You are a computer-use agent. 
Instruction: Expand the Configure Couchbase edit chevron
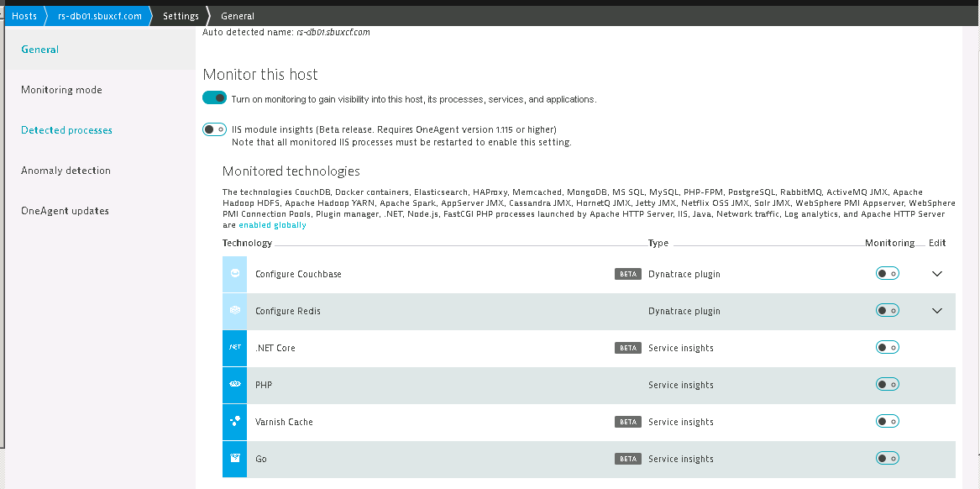(938, 274)
